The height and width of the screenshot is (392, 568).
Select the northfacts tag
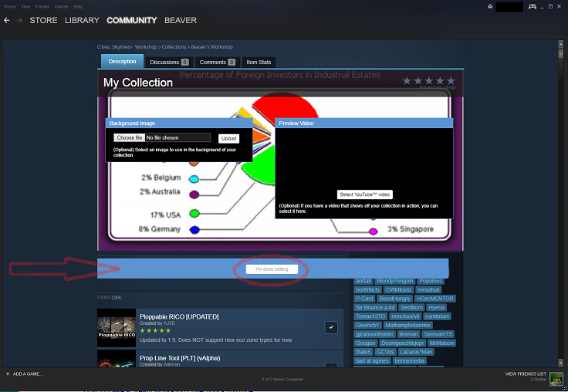point(367,290)
